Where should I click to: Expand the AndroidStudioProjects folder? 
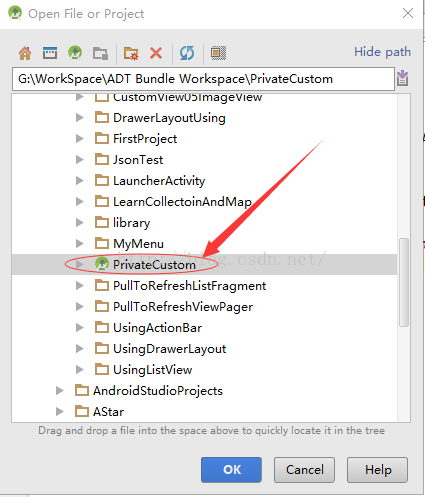[x=60, y=390]
